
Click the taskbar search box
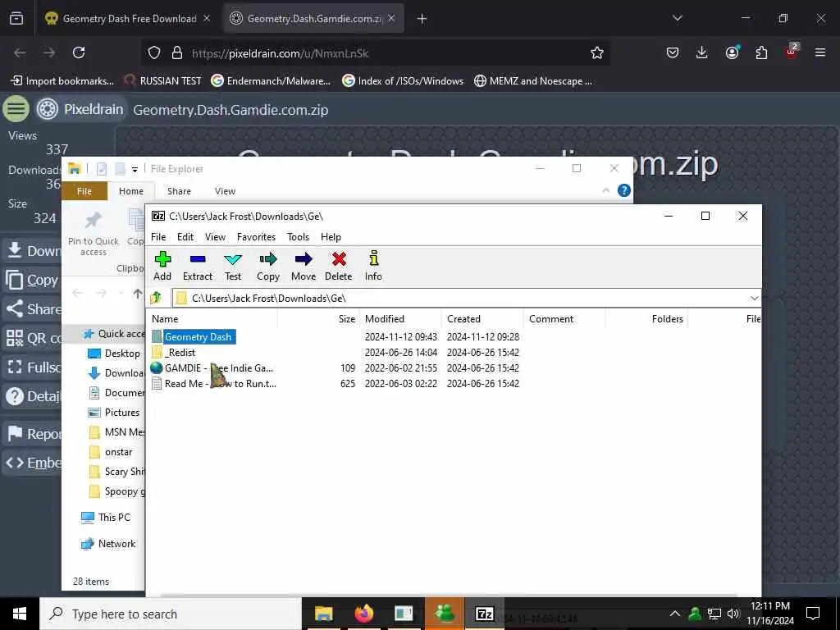171,614
